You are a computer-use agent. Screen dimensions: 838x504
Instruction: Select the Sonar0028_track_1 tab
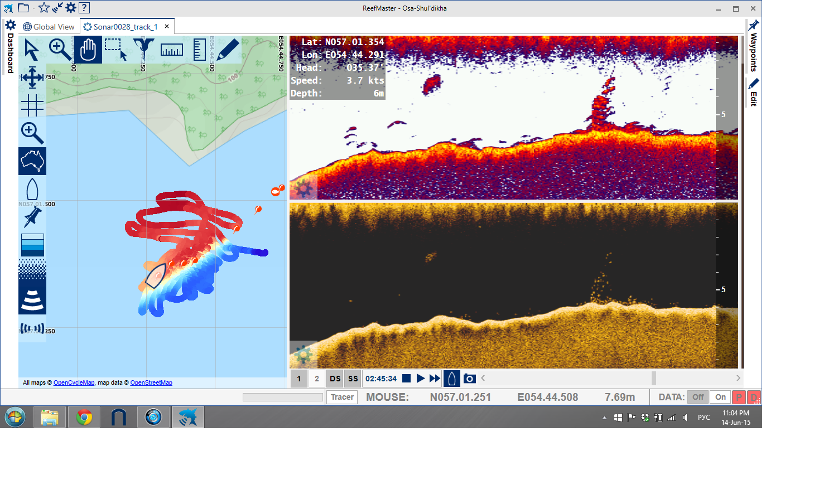pos(121,27)
